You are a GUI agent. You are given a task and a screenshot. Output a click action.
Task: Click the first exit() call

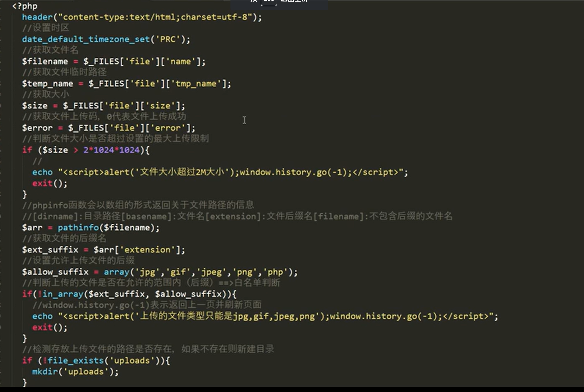(x=49, y=183)
